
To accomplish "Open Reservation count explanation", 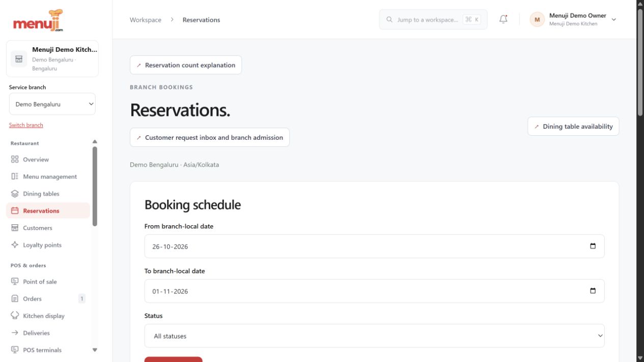I will point(186,65).
